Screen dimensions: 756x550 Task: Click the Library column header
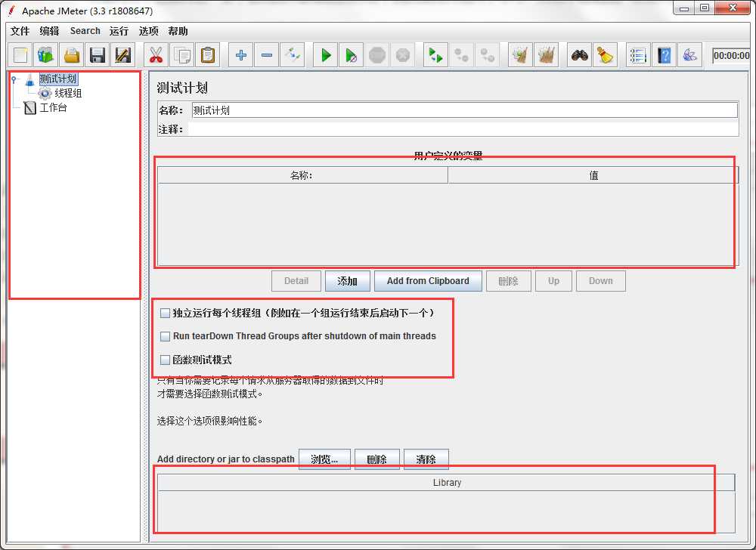coord(447,483)
